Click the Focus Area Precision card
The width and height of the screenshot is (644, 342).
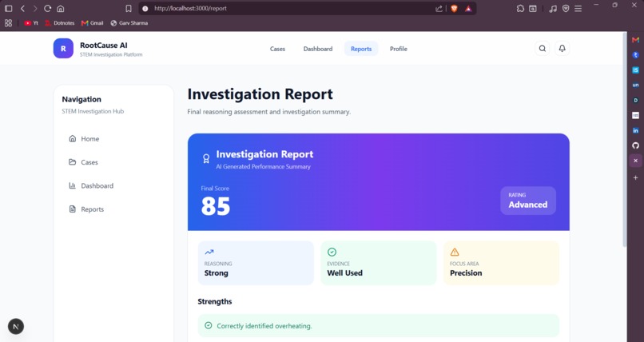(502, 263)
